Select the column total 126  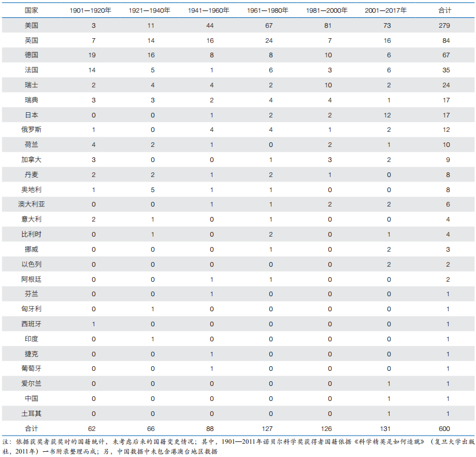tap(327, 429)
